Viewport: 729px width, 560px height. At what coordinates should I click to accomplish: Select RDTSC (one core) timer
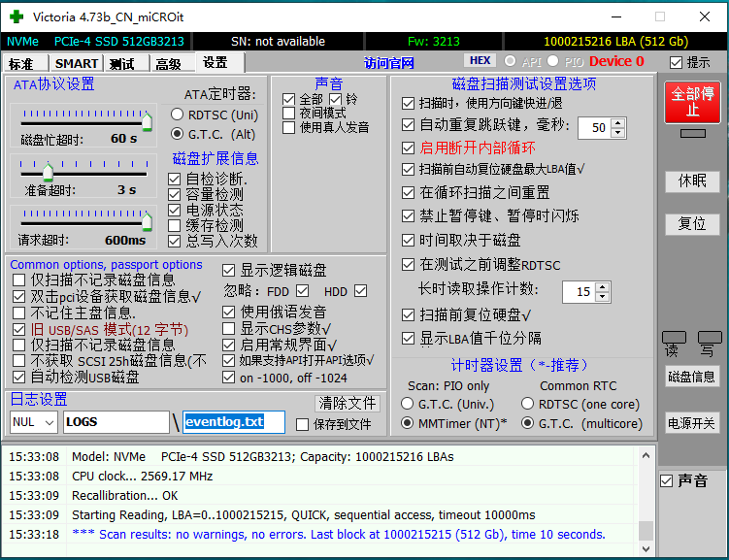(x=527, y=404)
